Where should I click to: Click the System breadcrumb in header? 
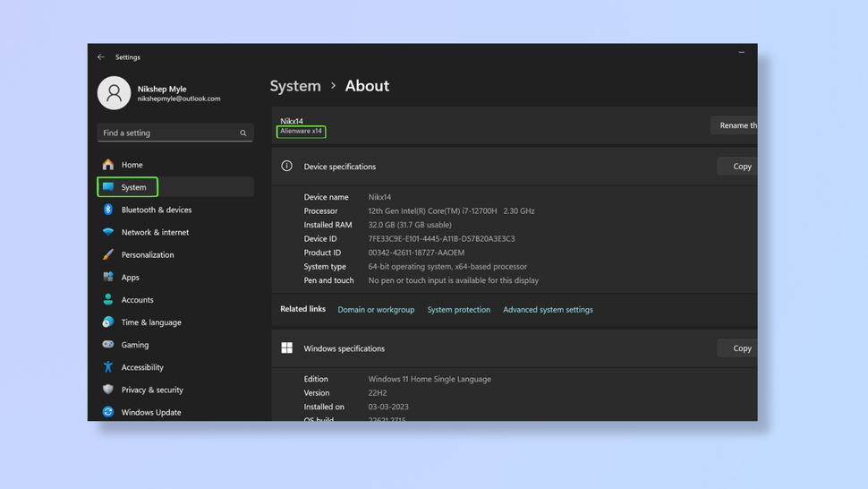tap(295, 86)
